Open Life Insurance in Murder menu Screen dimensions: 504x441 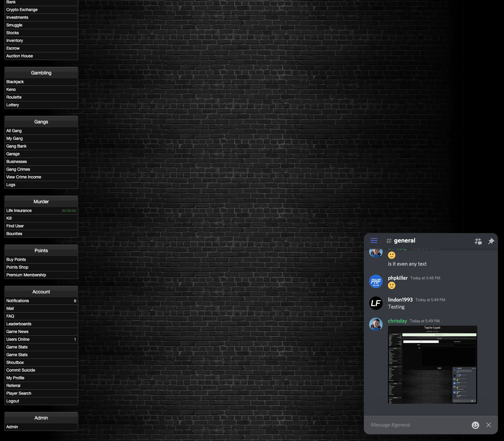tap(19, 211)
